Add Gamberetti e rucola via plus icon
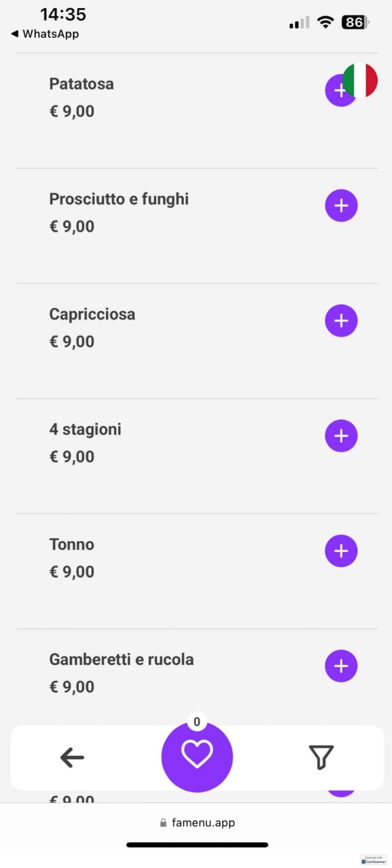 pos(341,666)
